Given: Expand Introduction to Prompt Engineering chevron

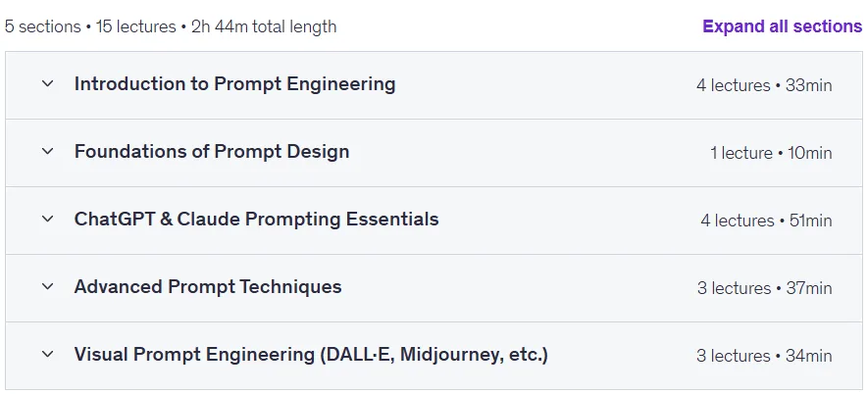Looking at the screenshot, I should (48, 84).
